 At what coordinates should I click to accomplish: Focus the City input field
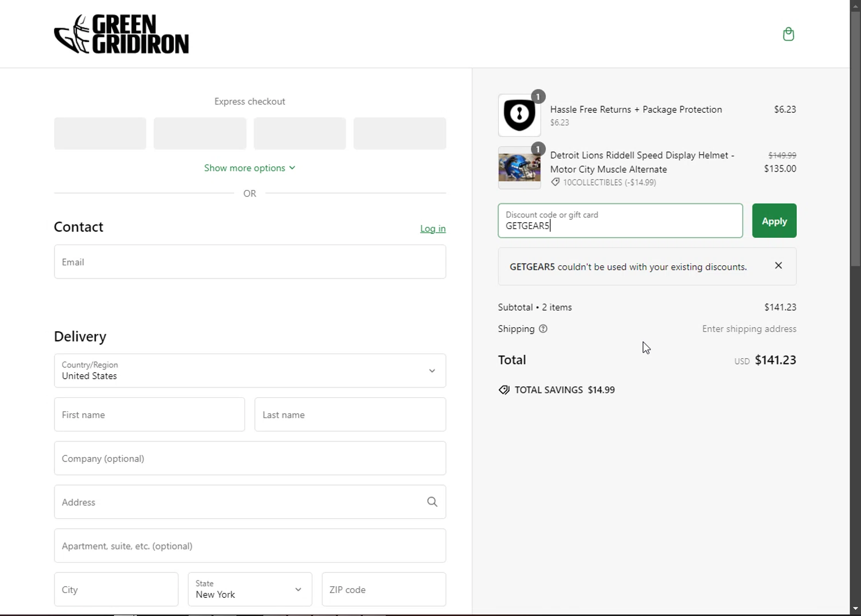coord(116,589)
